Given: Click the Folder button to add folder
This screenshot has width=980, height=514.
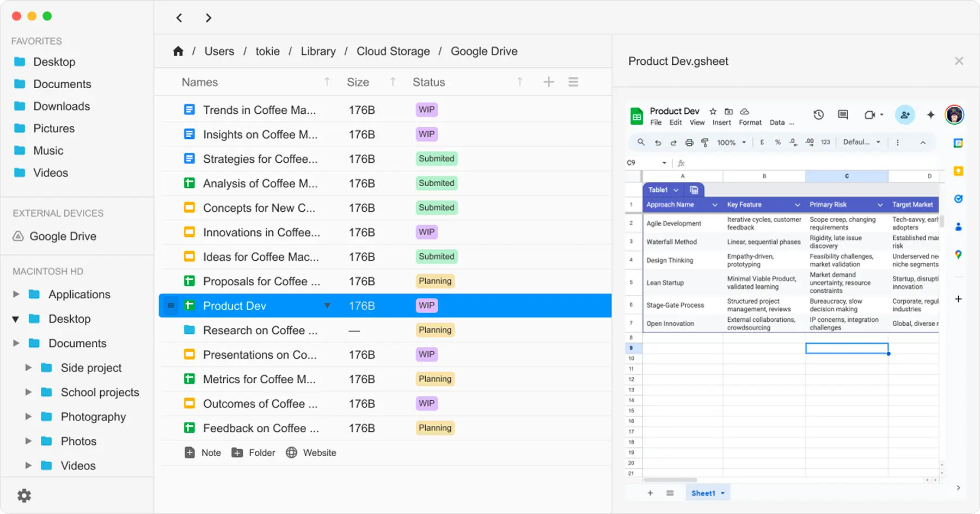Looking at the screenshot, I should (254, 452).
